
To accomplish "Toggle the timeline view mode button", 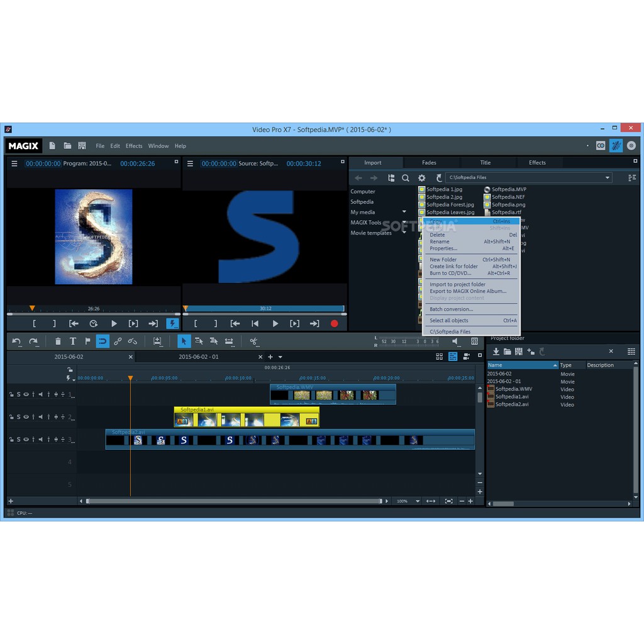I will point(453,357).
